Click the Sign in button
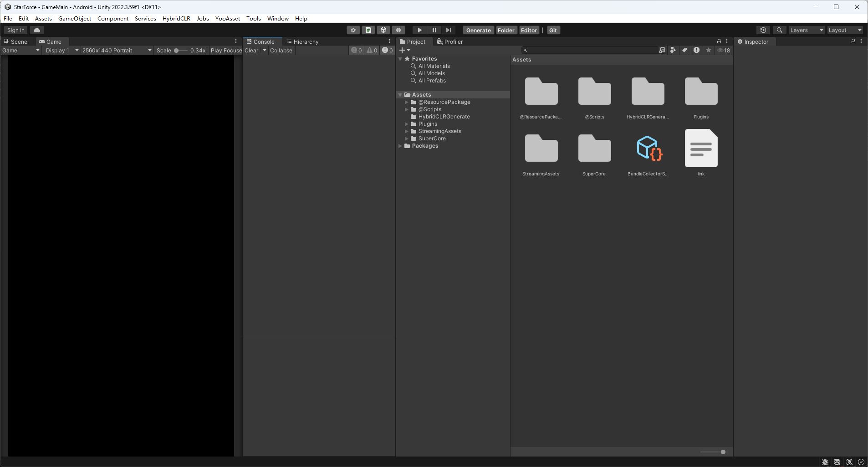Image resolution: width=868 pixels, height=467 pixels. (16, 30)
